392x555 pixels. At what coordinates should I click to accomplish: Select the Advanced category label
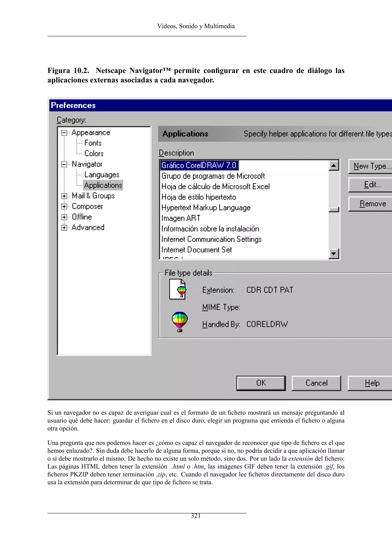tap(88, 227)
